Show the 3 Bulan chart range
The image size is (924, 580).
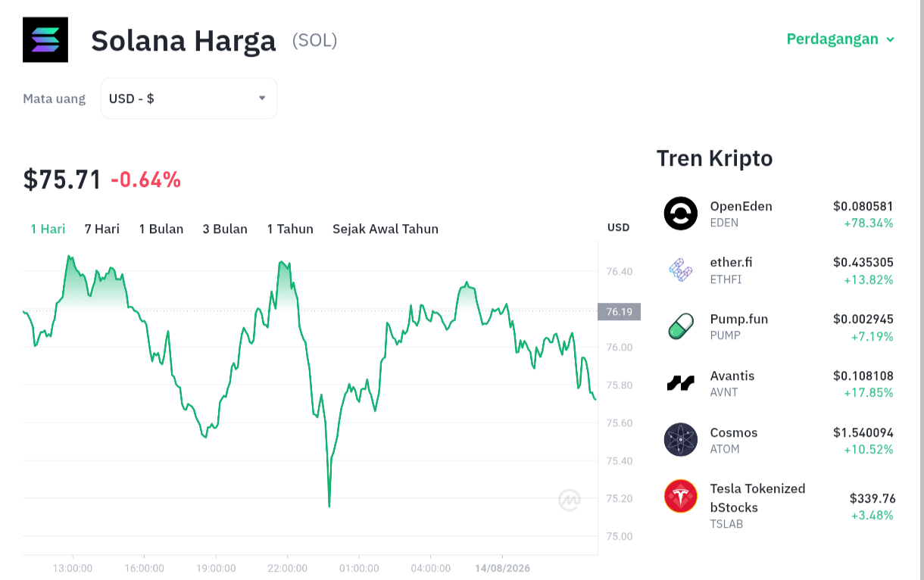[x=225, y=229]
